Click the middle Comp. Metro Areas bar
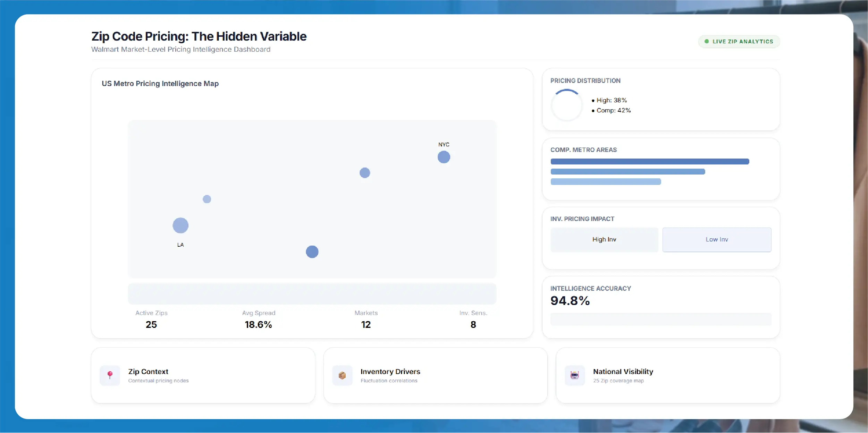This screenshot has width=868, height=433. [x=628, y=171]
